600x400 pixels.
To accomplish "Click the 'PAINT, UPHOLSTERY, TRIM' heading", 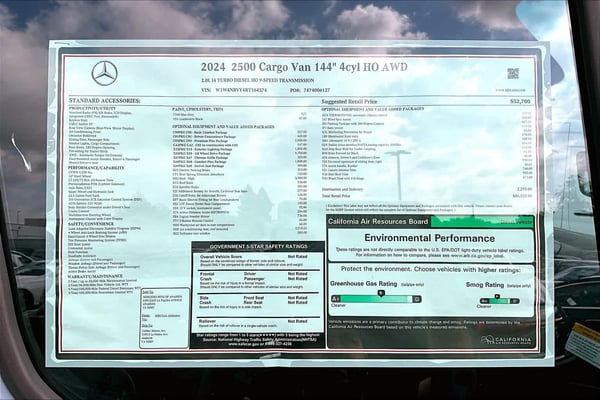I will coord(198,109).
